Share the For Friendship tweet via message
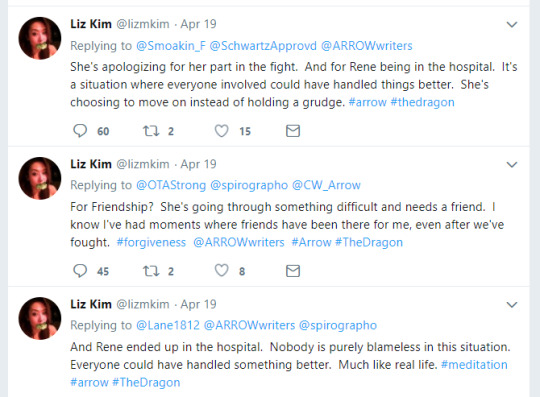The width and height of the screenshot is (540, 397). (x=293, y=271)
